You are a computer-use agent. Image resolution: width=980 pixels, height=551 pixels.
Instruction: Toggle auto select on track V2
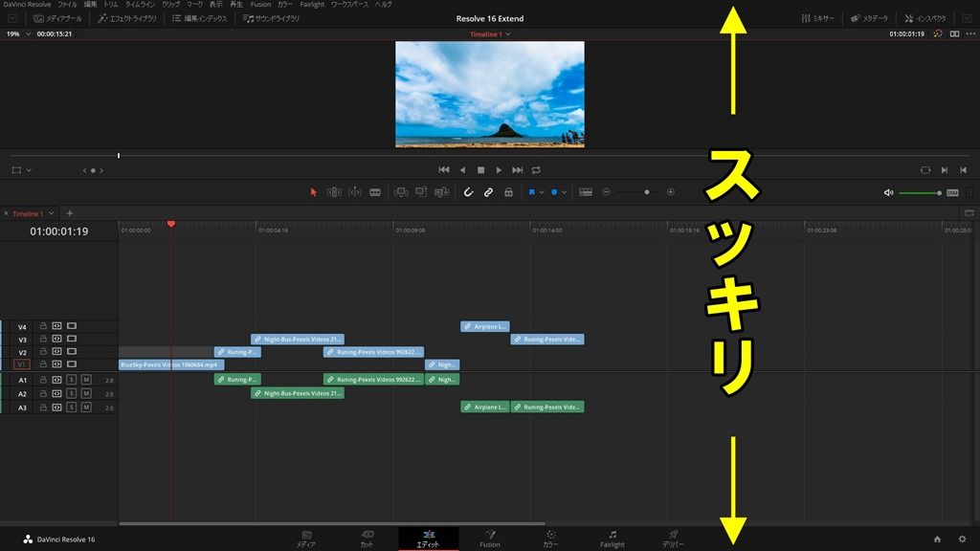coord(56,352)
